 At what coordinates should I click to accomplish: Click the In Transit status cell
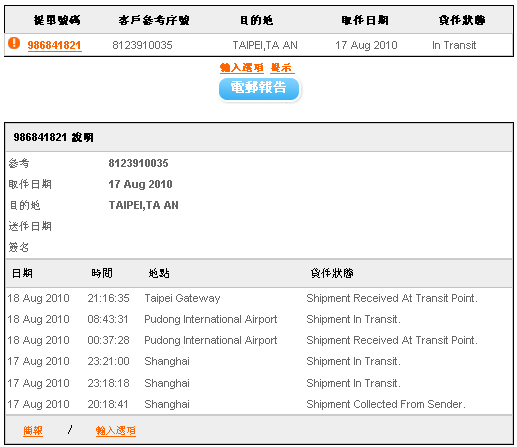coord(454,45)
